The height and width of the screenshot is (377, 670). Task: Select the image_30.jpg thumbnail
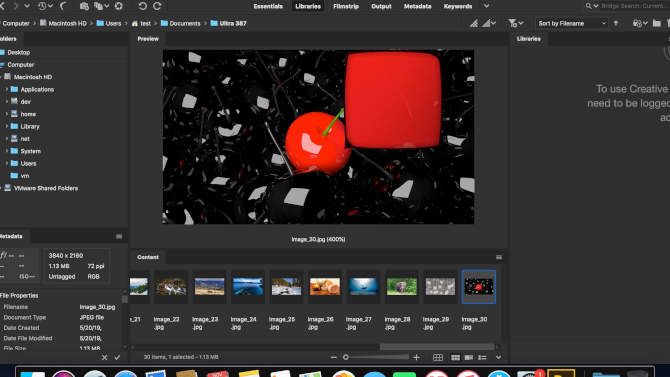pyautogui.click(x=479, y=287)
